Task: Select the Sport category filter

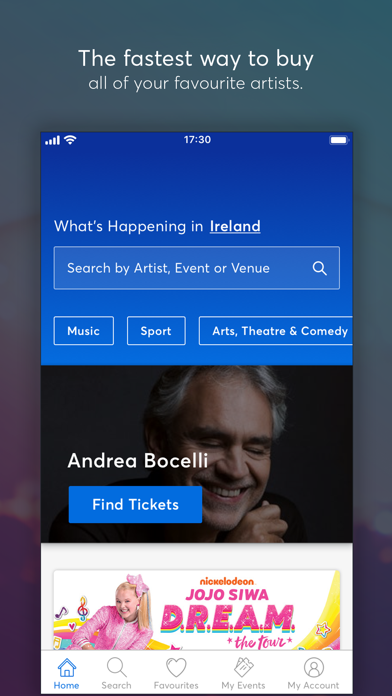Action: click(x=156, y=331)
